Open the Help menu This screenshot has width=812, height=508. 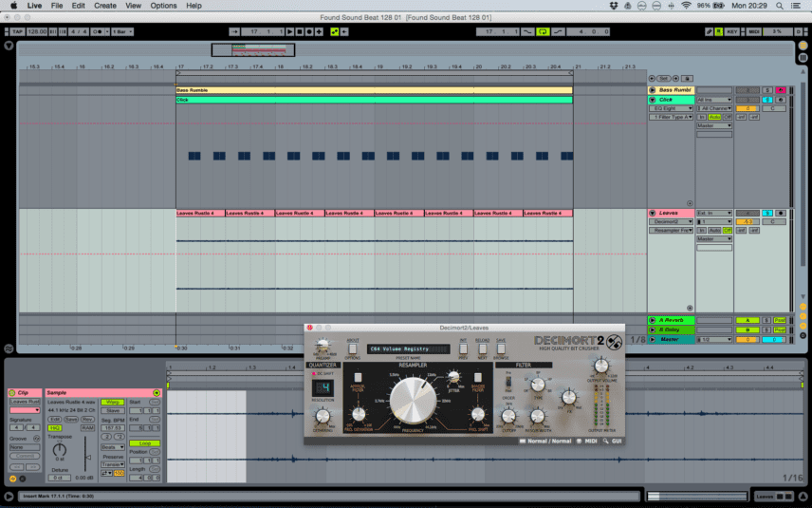pyautogui.click(x=194, y=6)
